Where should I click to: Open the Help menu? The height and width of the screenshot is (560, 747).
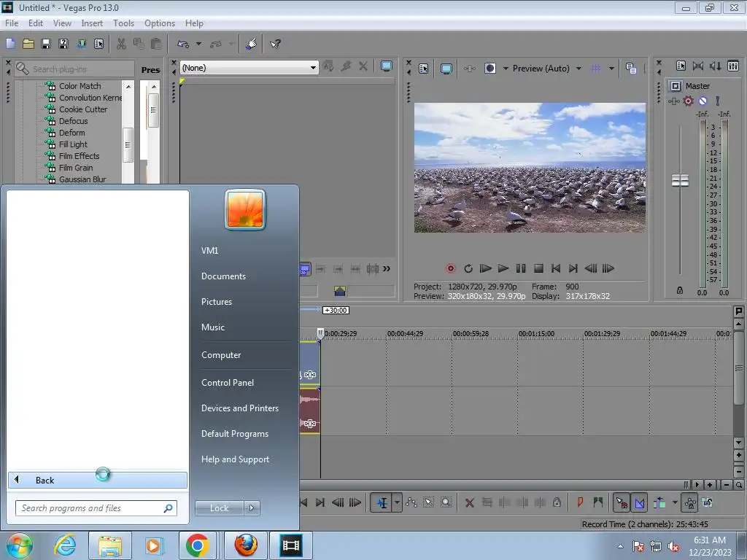(194, 23)
